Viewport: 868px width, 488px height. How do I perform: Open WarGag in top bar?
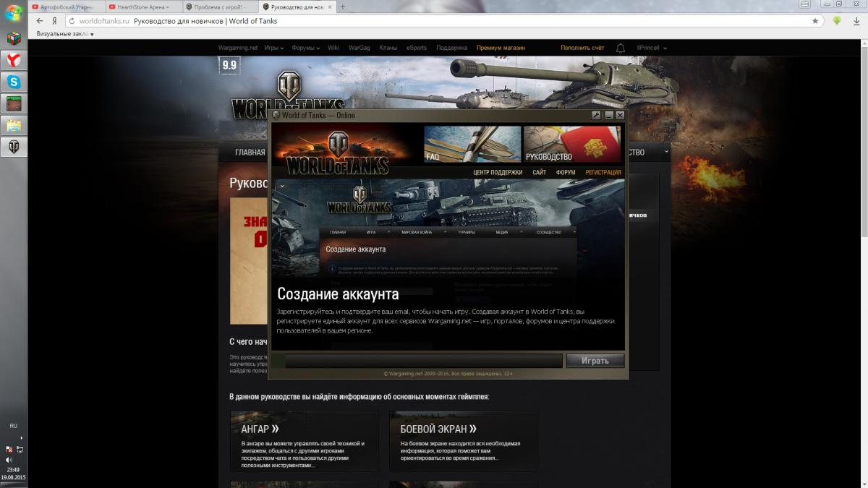pos(359,48)
